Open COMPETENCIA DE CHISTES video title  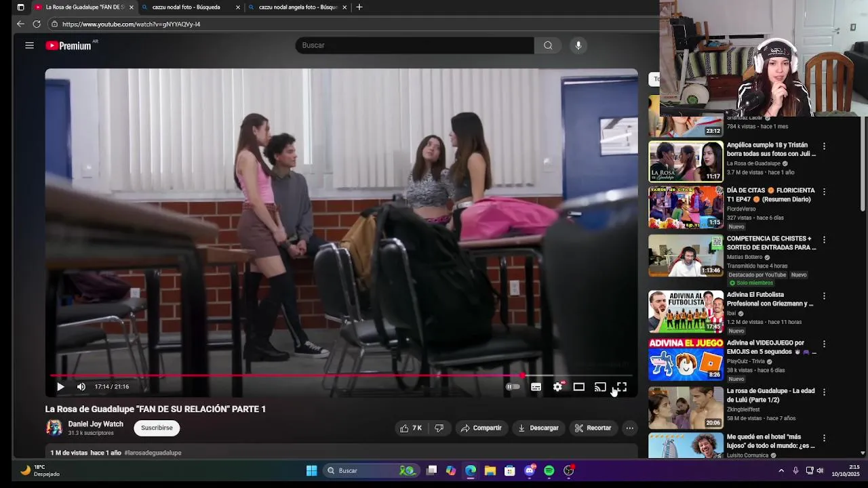(771, 243)
